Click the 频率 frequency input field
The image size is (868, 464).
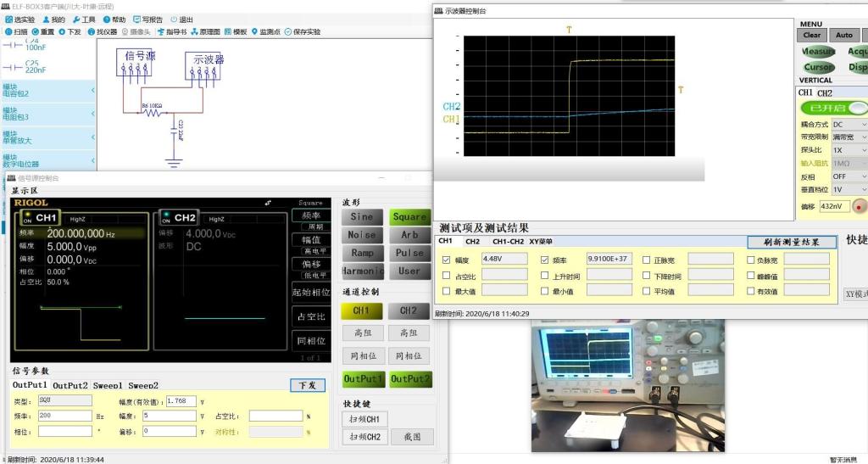[x=64, y=416]
